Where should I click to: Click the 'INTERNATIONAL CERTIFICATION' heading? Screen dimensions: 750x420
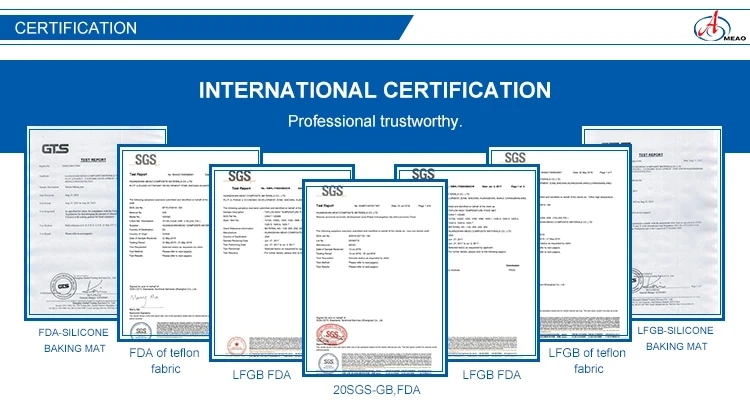pos(375,90)
